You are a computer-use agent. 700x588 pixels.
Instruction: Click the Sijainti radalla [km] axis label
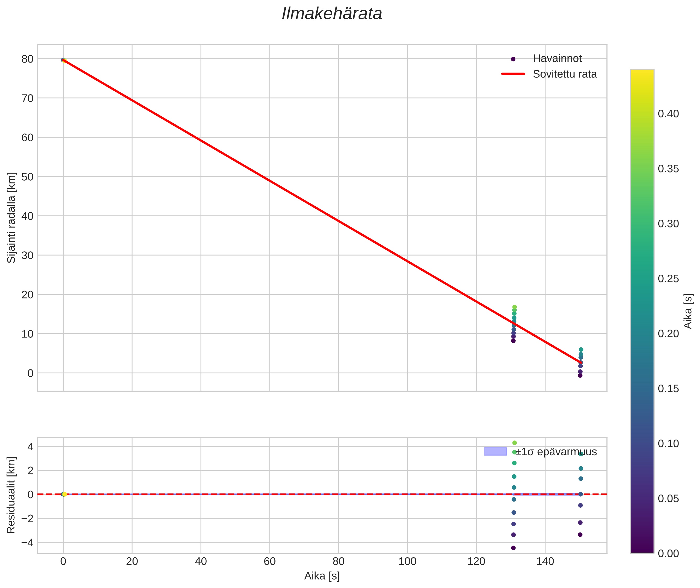pos(11,217)
